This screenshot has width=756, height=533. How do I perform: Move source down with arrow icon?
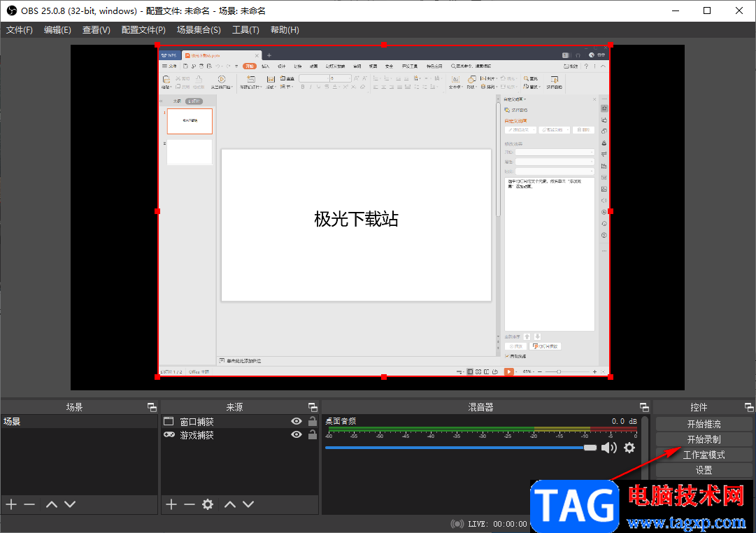(x=248, y=504)
